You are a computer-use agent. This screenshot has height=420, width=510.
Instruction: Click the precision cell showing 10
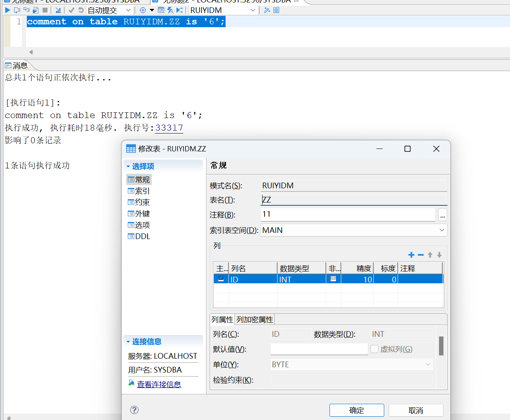(357, 279)
